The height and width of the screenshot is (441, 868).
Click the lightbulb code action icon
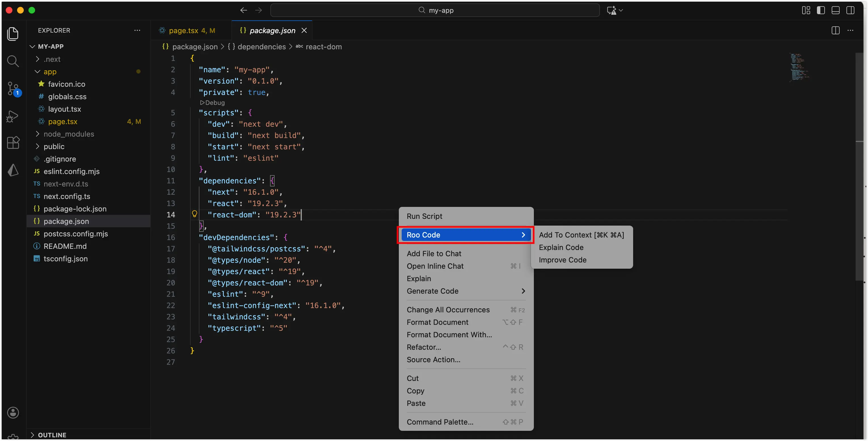pyautogui.click(x=194, y=214)
